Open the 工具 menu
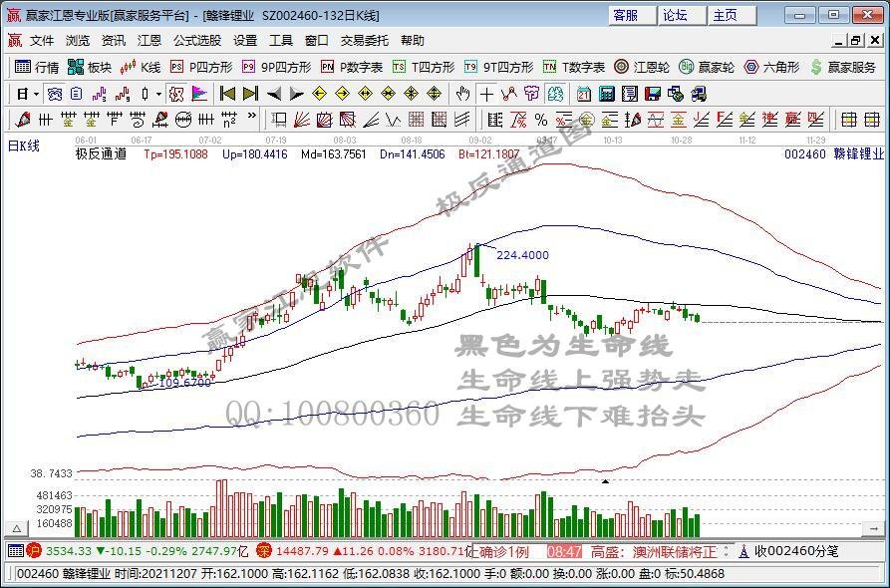 click(280, 40)
